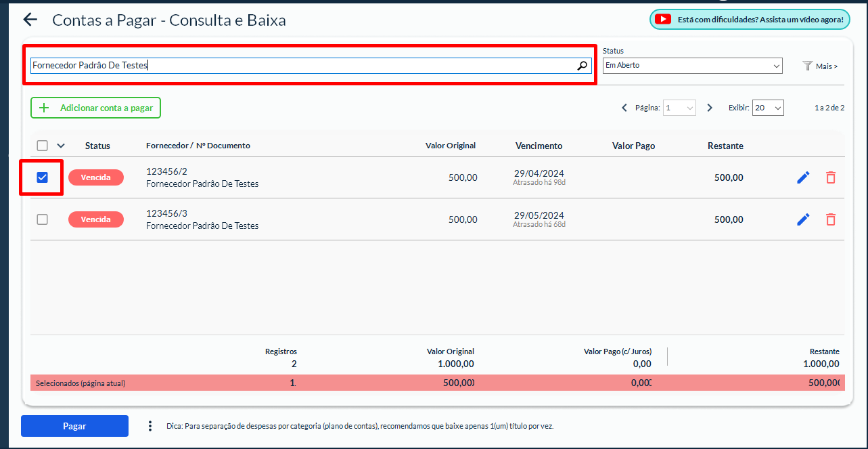Click the search magnifier icon
Image resolution: width=868 pixels, height=449 pixels.
click(x=582, y=66)
